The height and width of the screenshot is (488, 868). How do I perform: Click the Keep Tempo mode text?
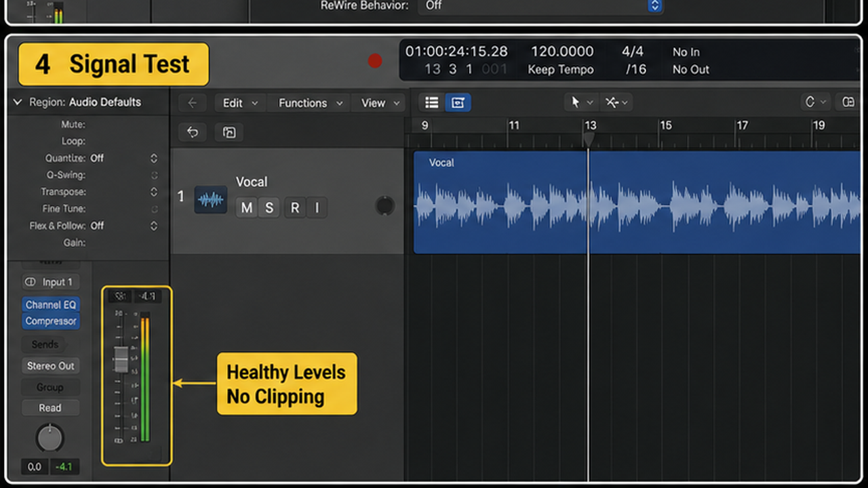tap(561, 69)
